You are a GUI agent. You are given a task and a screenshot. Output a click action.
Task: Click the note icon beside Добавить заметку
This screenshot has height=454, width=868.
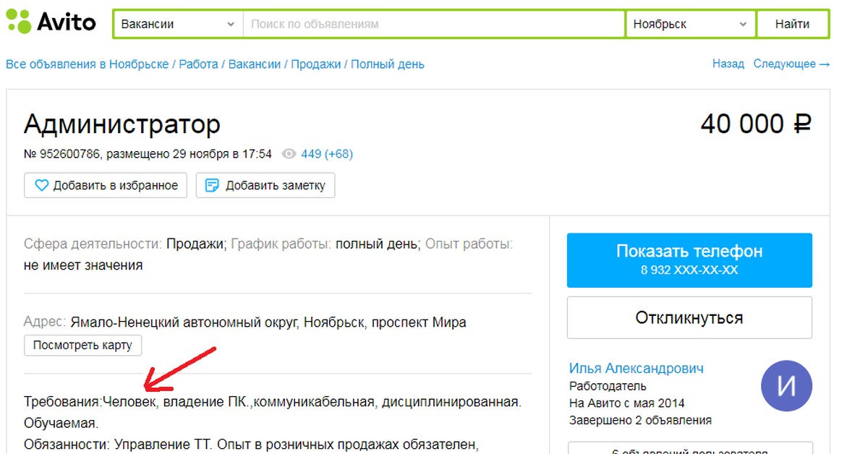[x=213, y=185]
